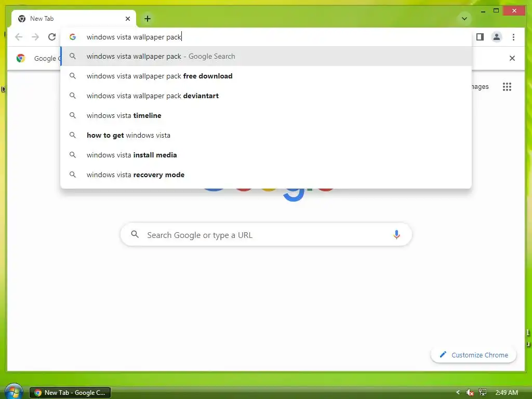Image resolution: width=532 pixels, height=399 pixels.
Task: Select the 'windows vista install media' suggestion
Action: point(266,155)
